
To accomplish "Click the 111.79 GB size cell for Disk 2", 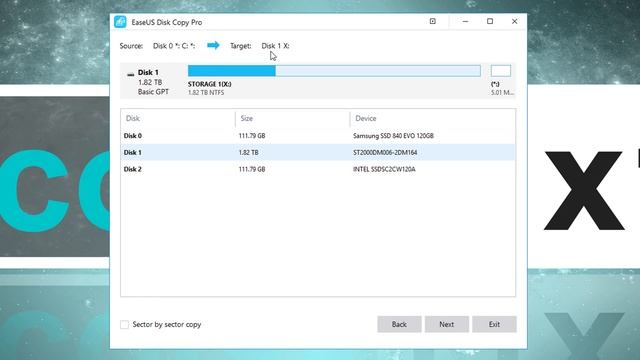I will pos(252,169).
